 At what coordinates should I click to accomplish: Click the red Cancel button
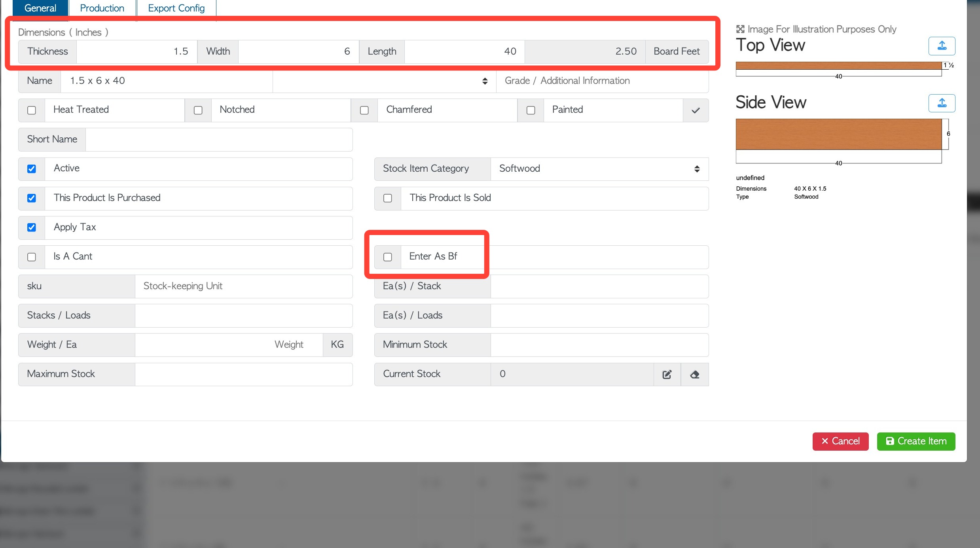click(840, 441)
